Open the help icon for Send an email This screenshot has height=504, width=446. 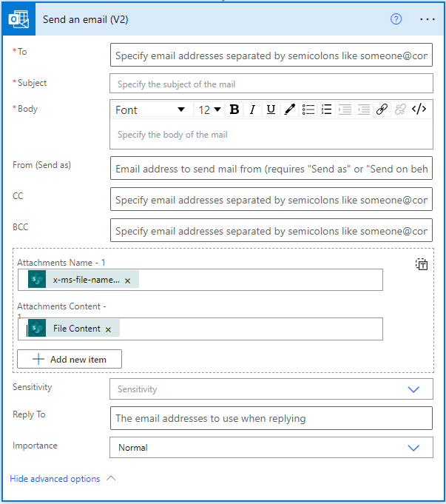coord(396,19)
